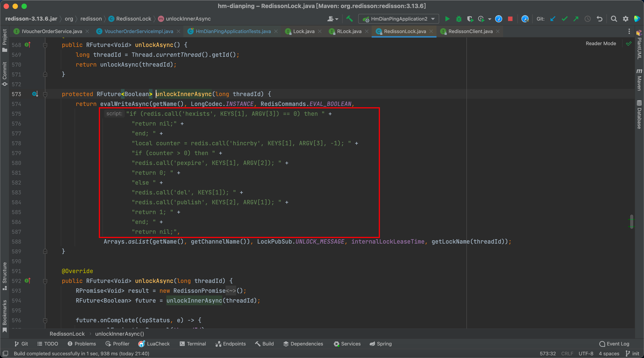Toggle Reader Mode in the editor
644x358 pixels.
[x=601, y=44]
